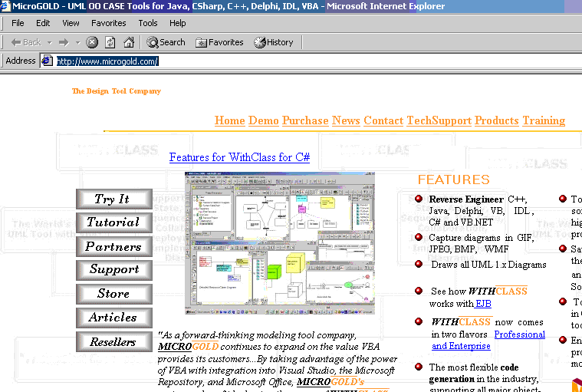582x392 pixels.
Task: Open the File menu
Action: click(18, 23)
